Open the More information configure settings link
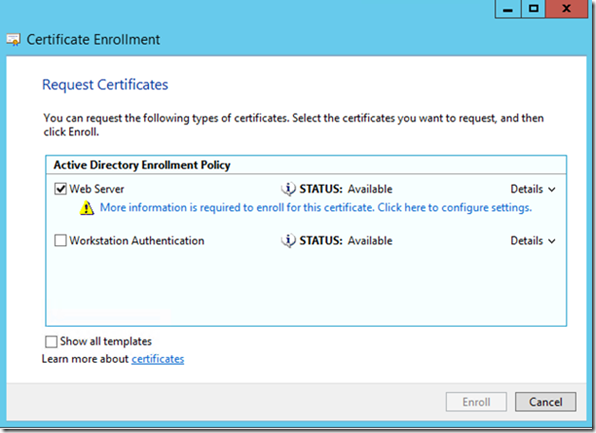Viewport: 596px width, 433px height. click(315, 208)
